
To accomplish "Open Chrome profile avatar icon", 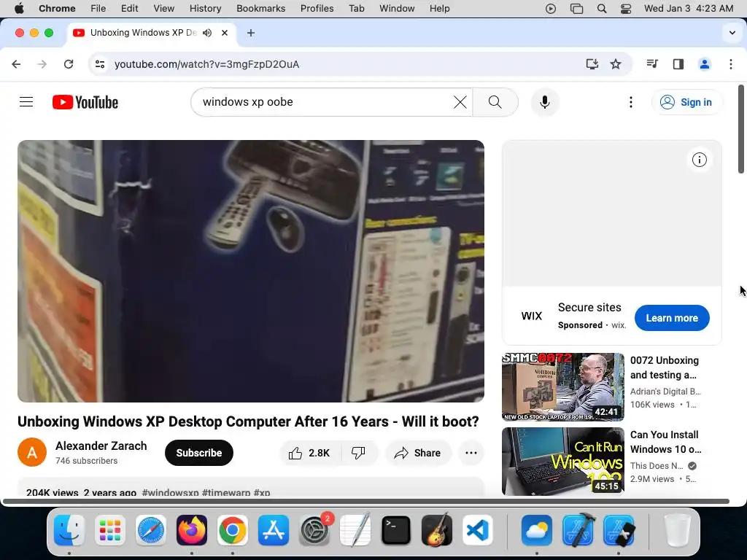I will (704, 64).
